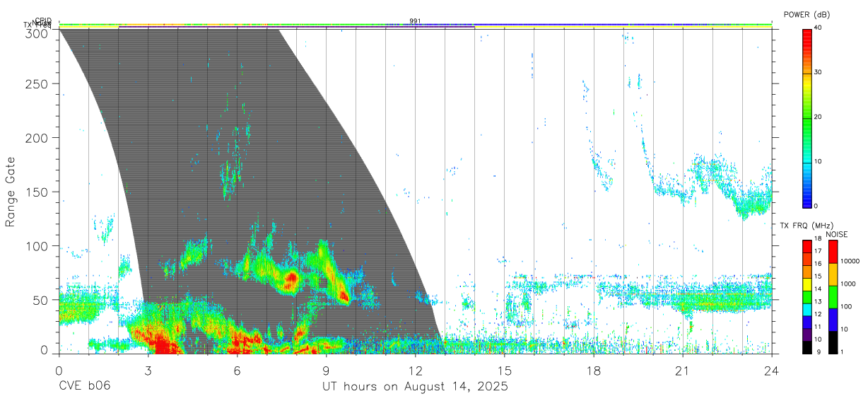Viewport: 868px width, 401px height.
Task: Click the 24 tick on UT hours axis
Action: (x=771, y=371)
